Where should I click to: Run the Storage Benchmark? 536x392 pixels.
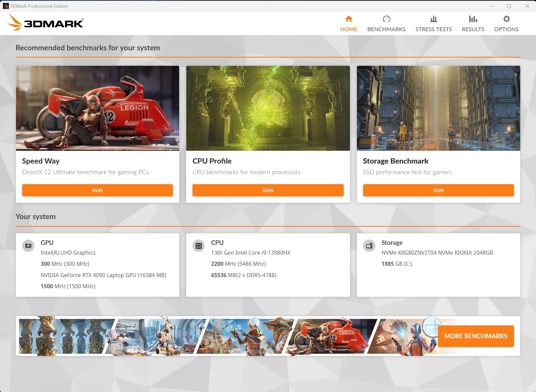[x=438, y=190]
